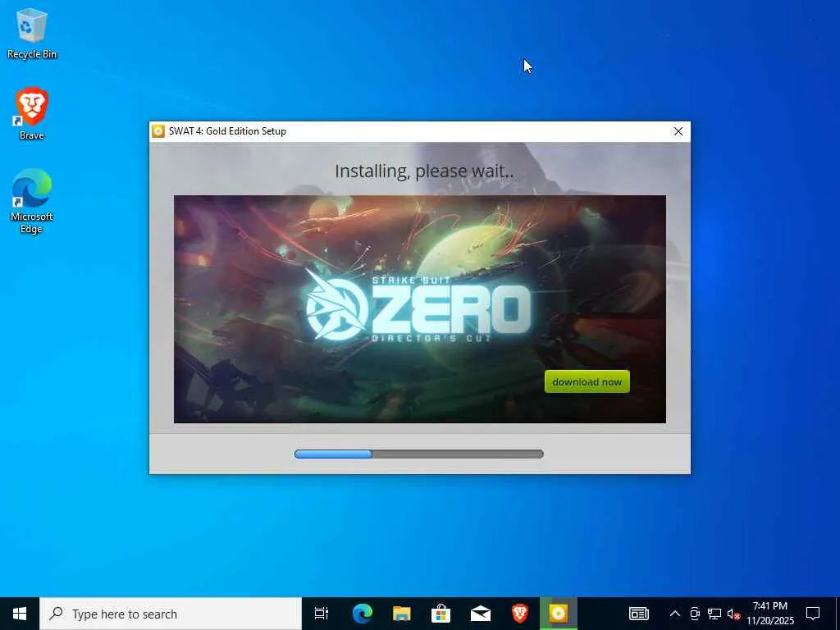This screenshot has height=630, width=840.
Task: Open Task View from the taskbar
Action: tap(322, 614)
